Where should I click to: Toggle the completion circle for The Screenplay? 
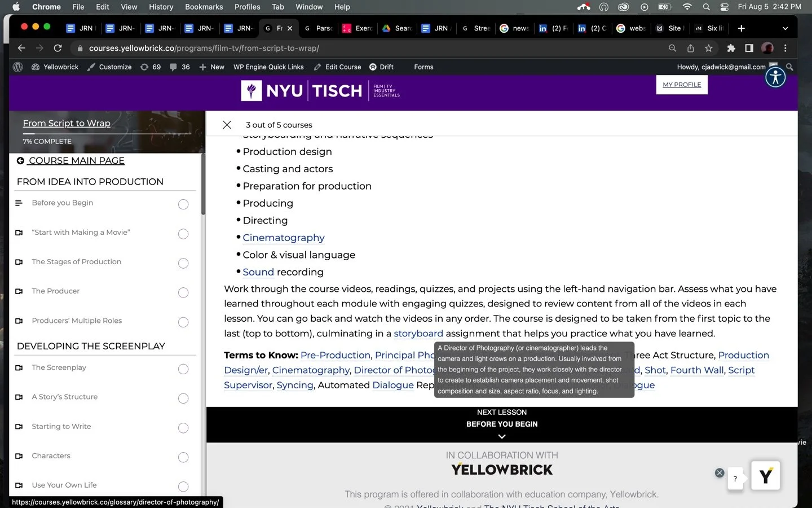pyautogui.click(x=183, y=369)
